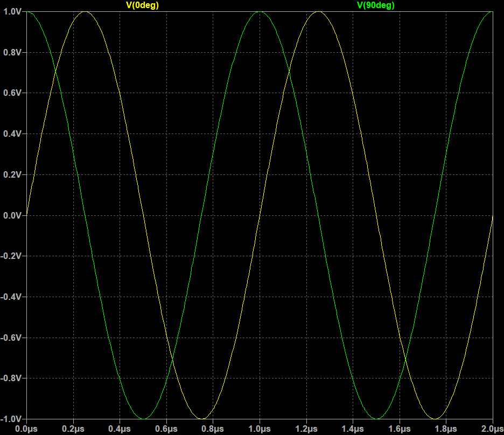Select the 0.6V tick on vertical axis
The width and height of the screenshot is (504, 435).
[11, 93]
